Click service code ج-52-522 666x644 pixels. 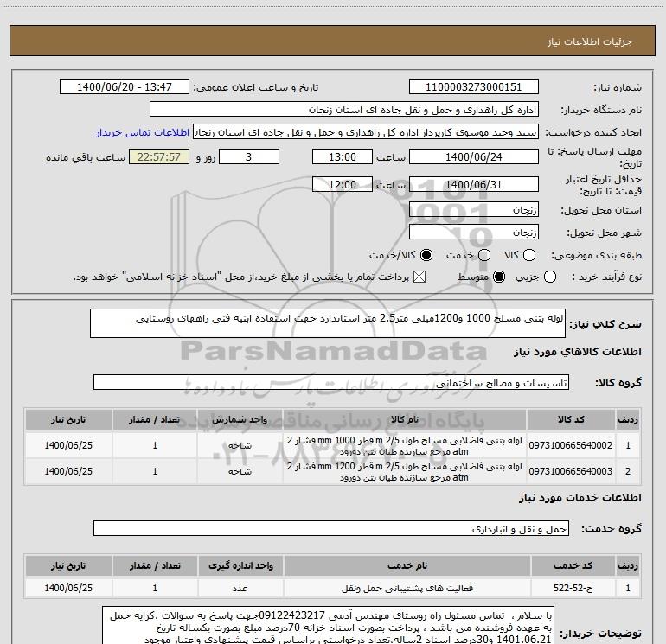click(x=573, y=588)
